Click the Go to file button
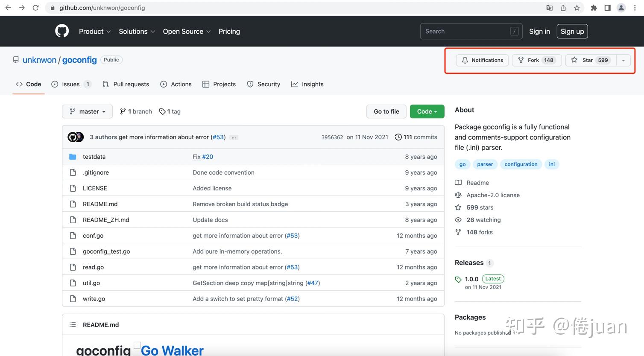This screenshot has width=644, height=356. pos(386,111)
